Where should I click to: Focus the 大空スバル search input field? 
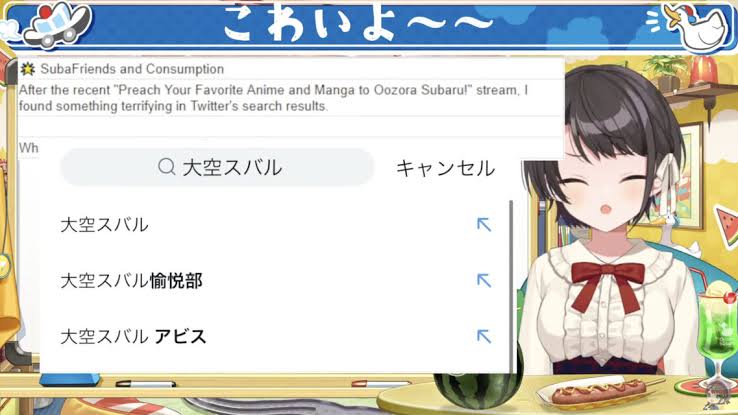click(x=217, y=167)
